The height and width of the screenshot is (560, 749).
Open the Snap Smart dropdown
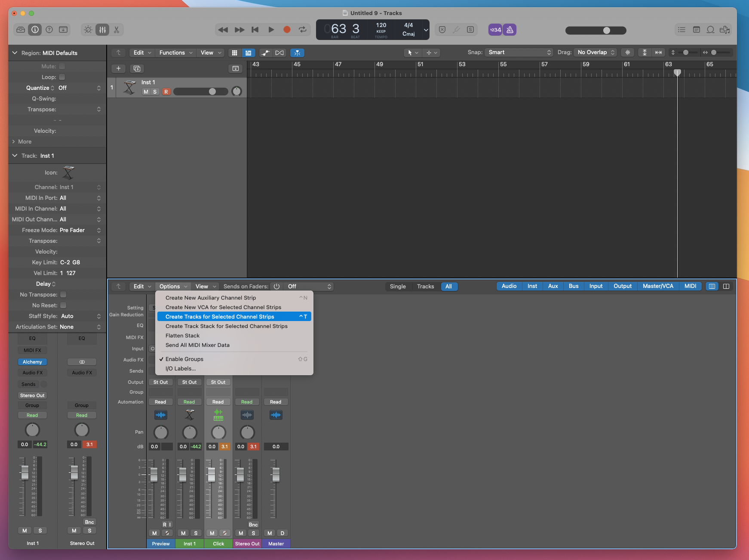point(519,52)
